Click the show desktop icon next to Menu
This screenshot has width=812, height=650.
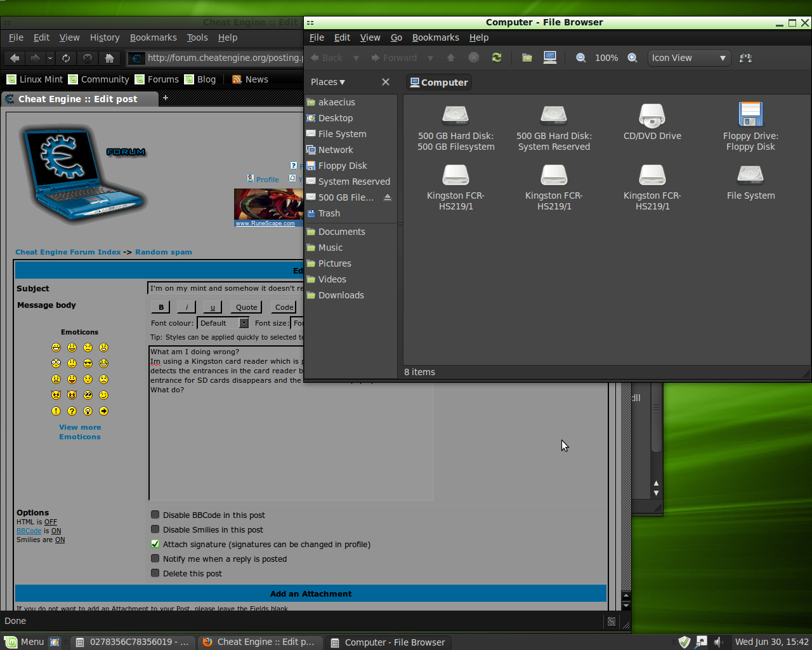55,642
